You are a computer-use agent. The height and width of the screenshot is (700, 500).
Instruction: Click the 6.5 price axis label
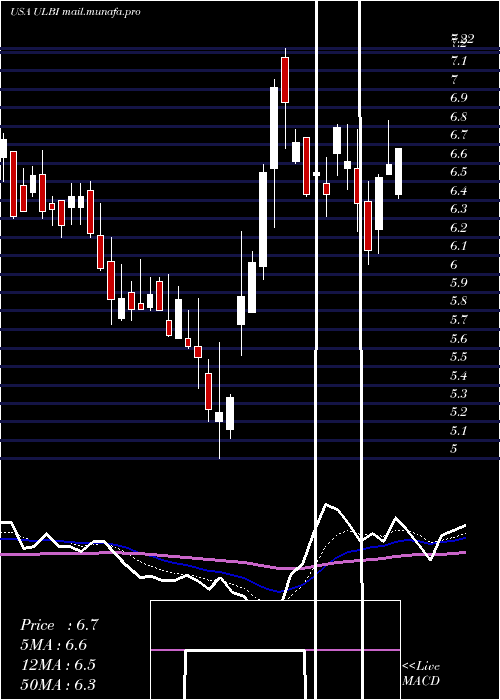click(x=459, y=172)
